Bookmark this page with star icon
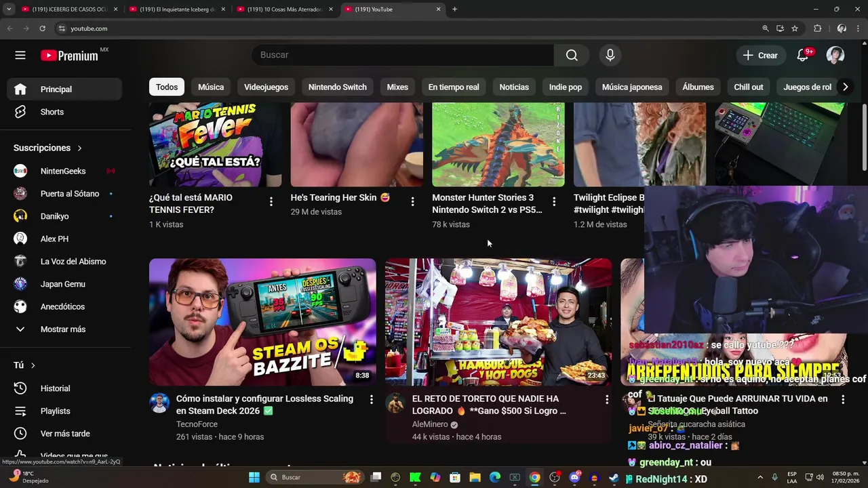Viewport: 868px width, 488px height. click(x=795, y=28)
